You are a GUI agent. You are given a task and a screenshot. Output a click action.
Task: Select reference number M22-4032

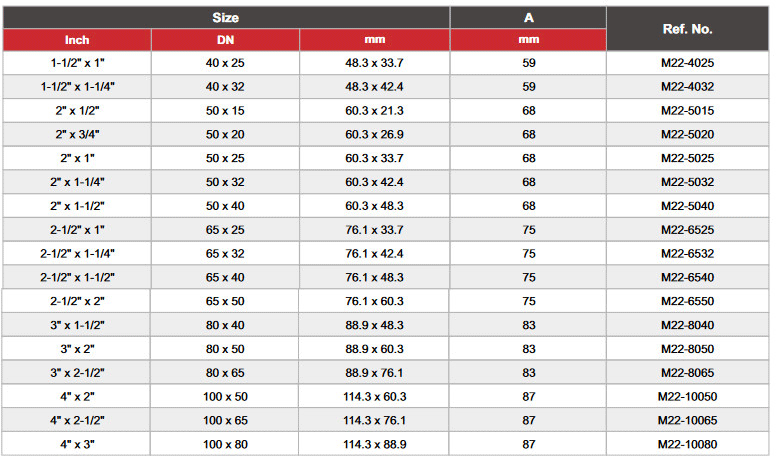tap(687, 87)
